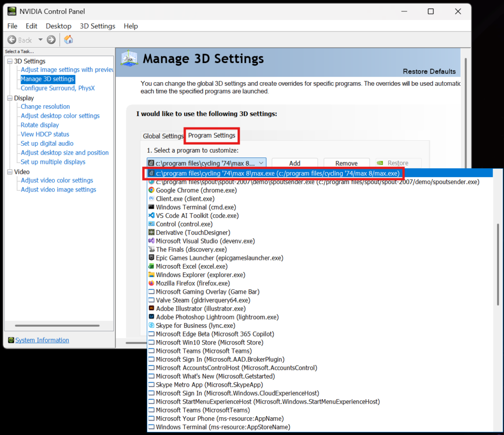Select Change resolution in the task tree
Viewport: 504px width, 435px height.
(45, 106)
